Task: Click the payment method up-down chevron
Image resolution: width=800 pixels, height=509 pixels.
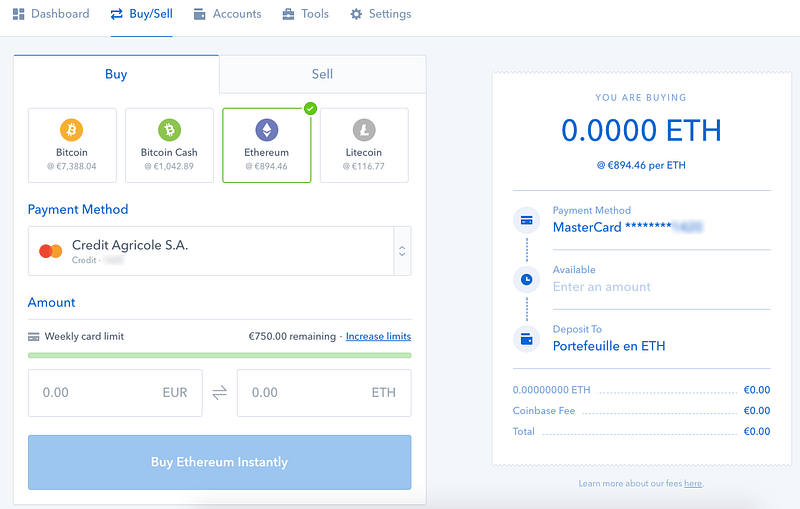Action: (x=402, y=251)
